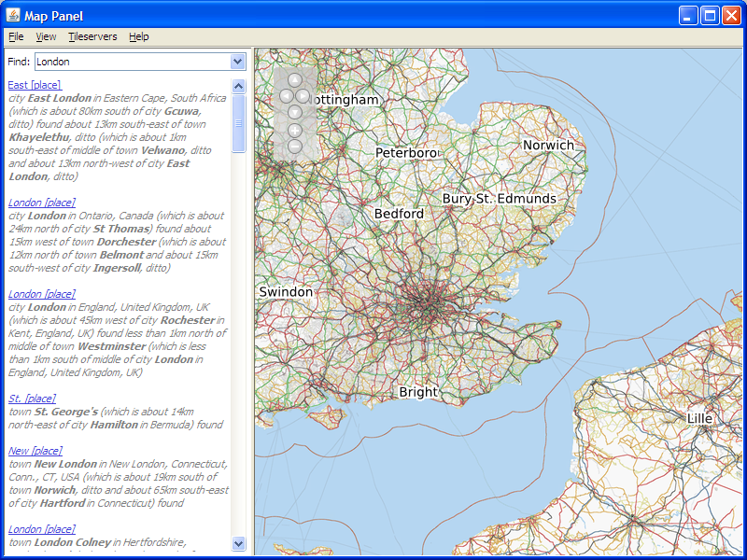Image resolution: width=747 pixels, height=560 pixels.
Task: Click the Lille label on the map
Action: tap(699, 418)
